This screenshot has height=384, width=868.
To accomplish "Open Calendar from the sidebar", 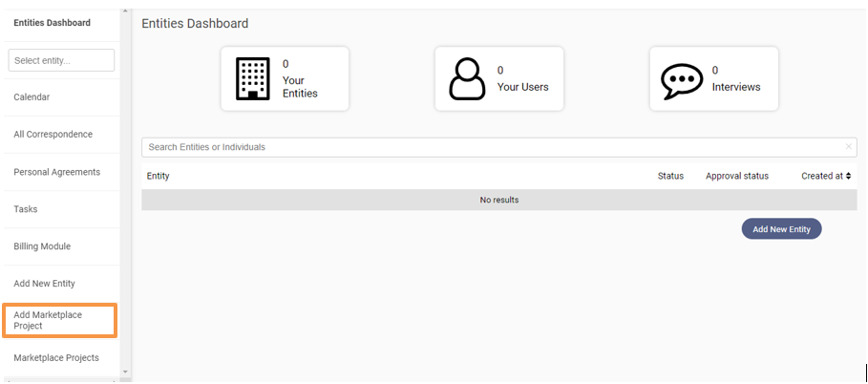I will click(32, 97).
